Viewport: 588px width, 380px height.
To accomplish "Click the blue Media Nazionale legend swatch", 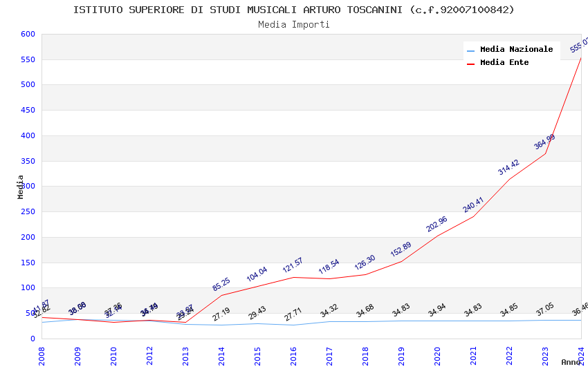I will coord(470,50).
